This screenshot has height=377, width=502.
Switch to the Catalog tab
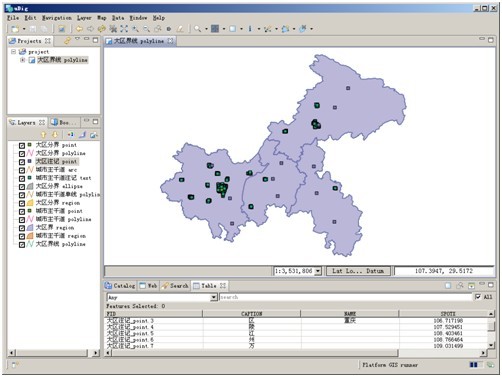[x=120, y=286]
